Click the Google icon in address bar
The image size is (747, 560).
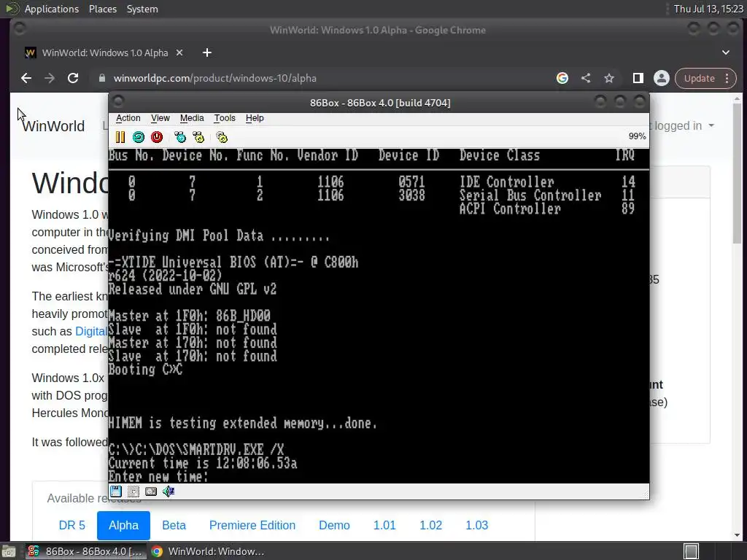tap(562, 78)
